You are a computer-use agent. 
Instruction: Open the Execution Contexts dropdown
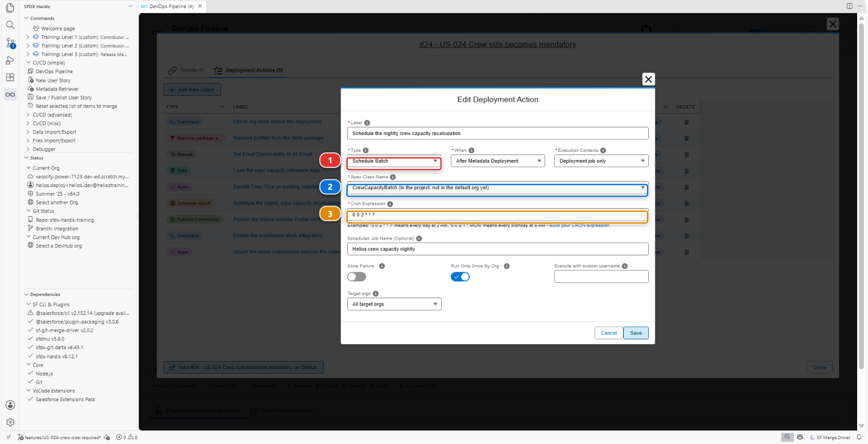click(601, 161)
